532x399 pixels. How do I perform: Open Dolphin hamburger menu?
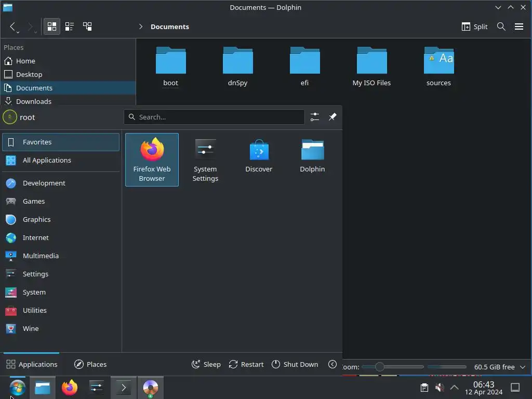[x=519, y=26]
